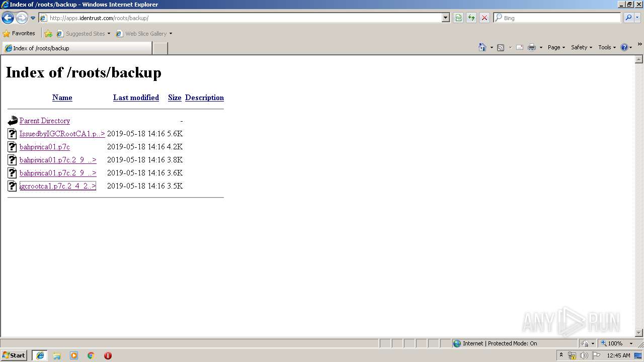The image size is (644, 362).
Task: Go back using the Back arrow button
Action: (x=8, y=18)
